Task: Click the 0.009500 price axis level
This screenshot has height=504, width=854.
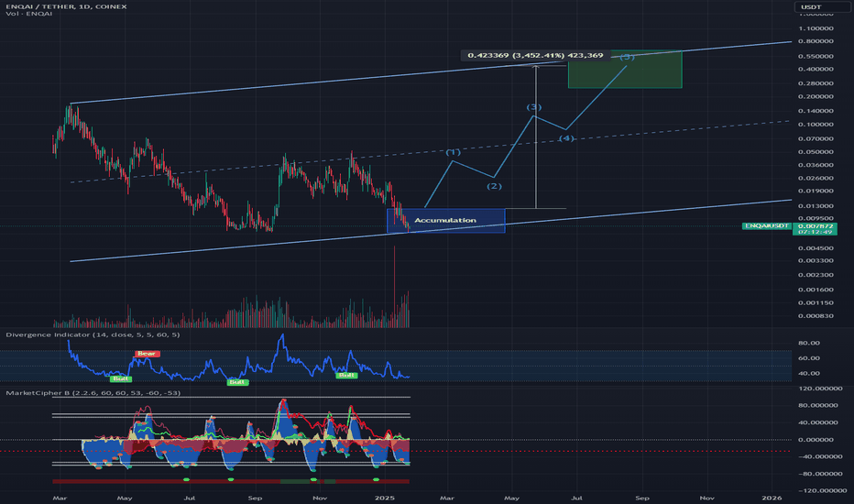Action: click(x=816, y=218)
